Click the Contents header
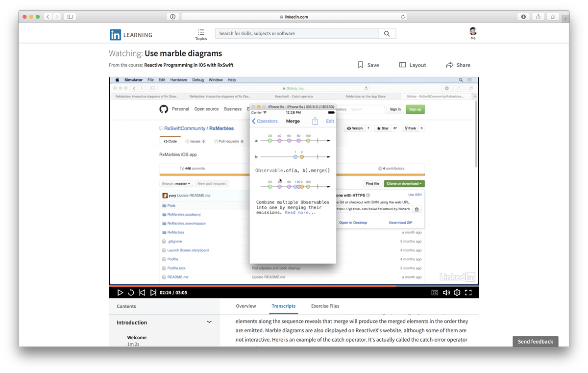This screenshot has height=373, width=588. (126, 306)
